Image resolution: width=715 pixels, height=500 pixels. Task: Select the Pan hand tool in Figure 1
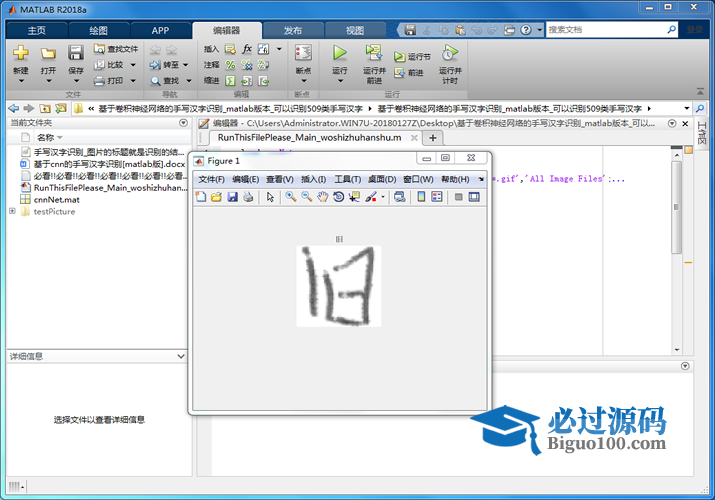tap(322, 197)
